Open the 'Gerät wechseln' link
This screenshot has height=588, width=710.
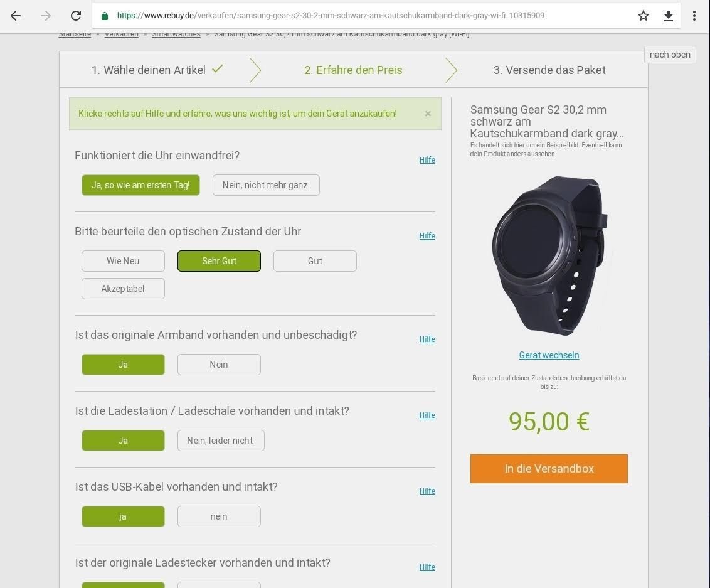pos(549,355)
